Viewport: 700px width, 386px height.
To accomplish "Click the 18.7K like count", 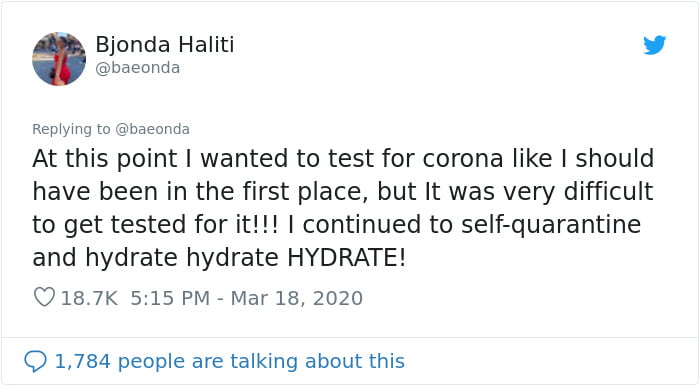I will pos(89,298).
